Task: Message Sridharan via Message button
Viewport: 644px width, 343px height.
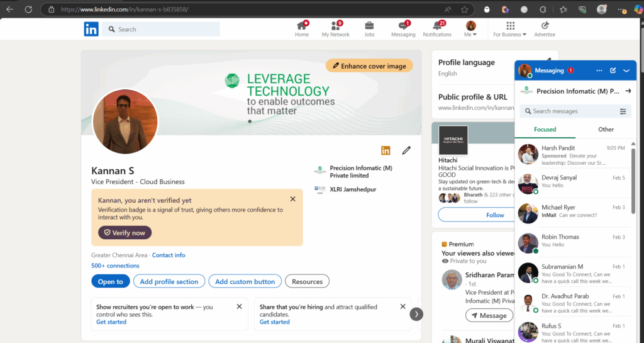Action: click(x=489, y=315)
